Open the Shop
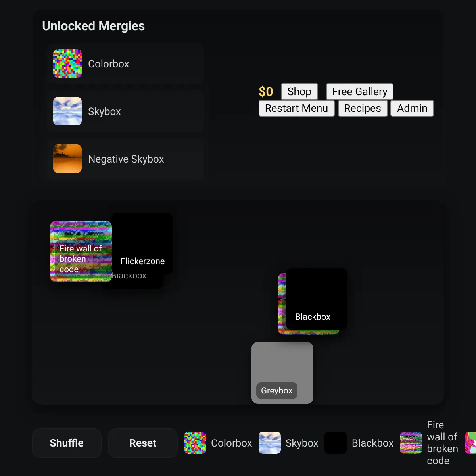 (x=299, y=92)
